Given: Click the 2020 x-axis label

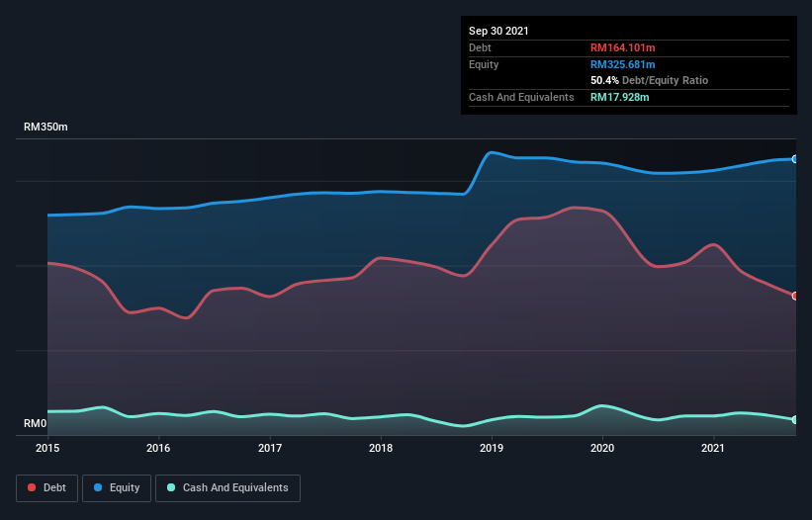Looking at the screenshot, I should [602, 448].
